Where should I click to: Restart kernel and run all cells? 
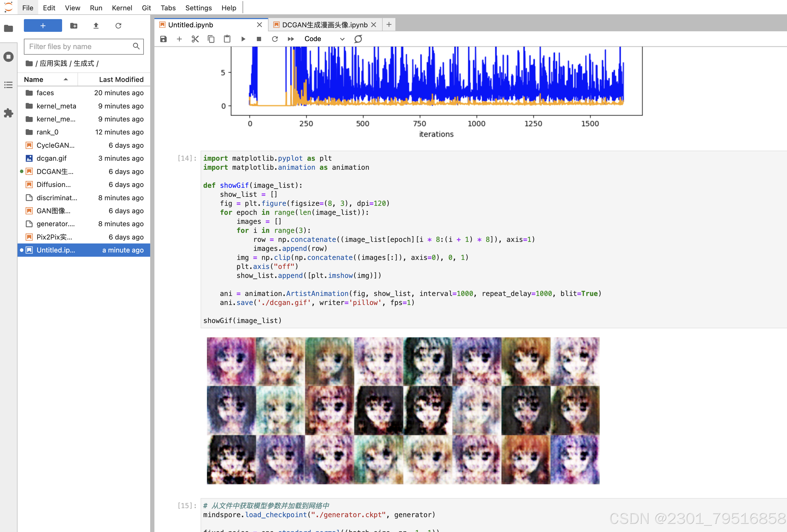point(291,39)
